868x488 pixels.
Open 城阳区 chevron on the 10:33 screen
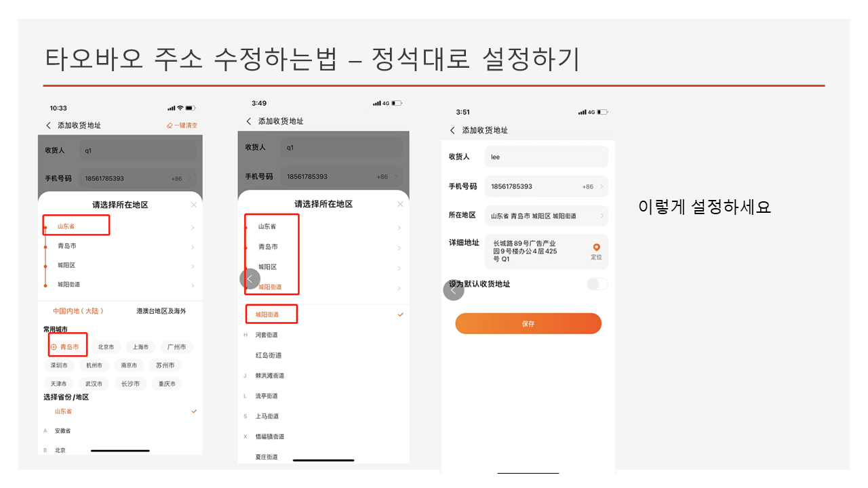pyautogui.click(x=193, y=266)
